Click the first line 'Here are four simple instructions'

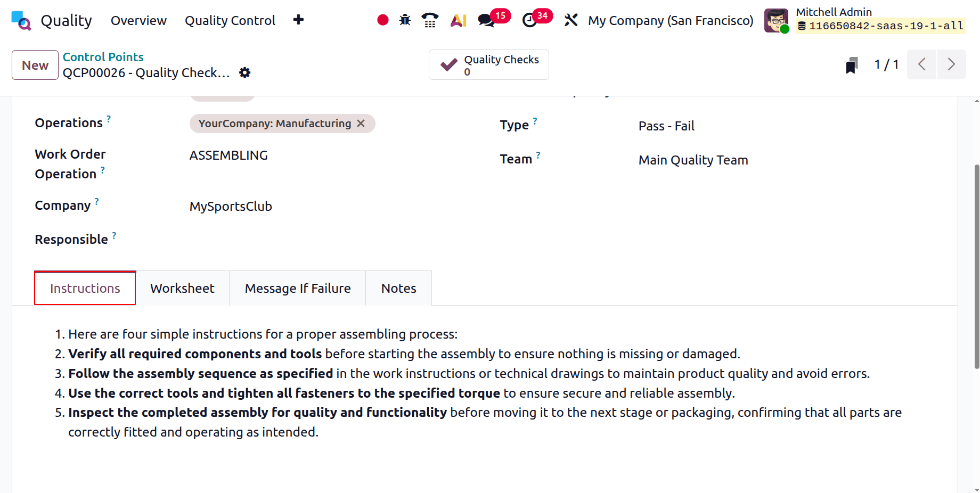click(263, 334)
